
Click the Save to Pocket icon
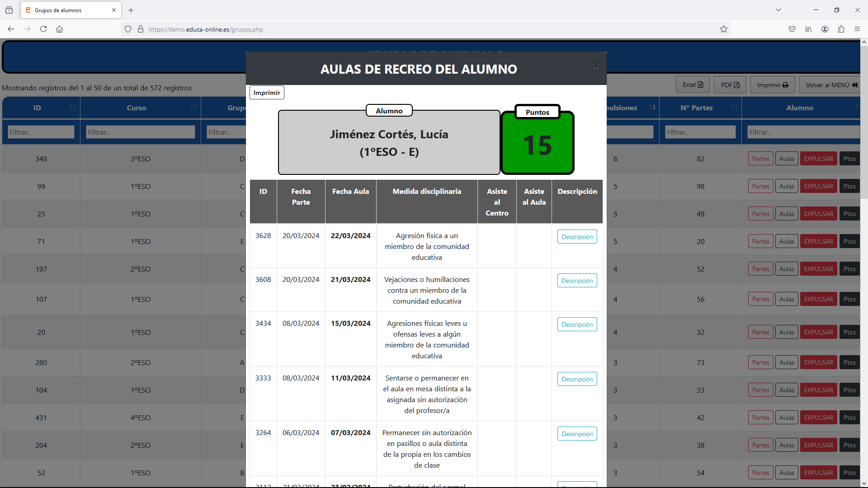tap(792, 29)
